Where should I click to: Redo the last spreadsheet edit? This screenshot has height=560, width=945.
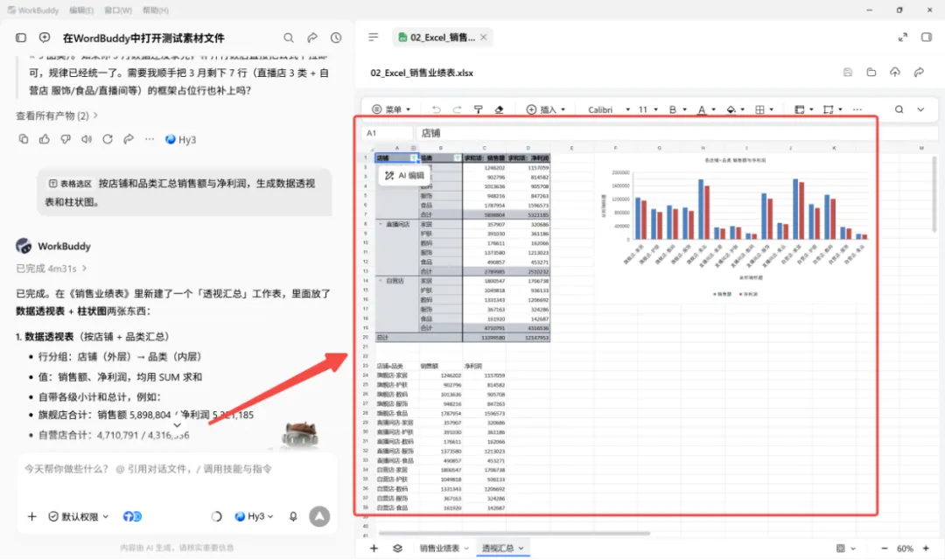(x=457, y=109)
